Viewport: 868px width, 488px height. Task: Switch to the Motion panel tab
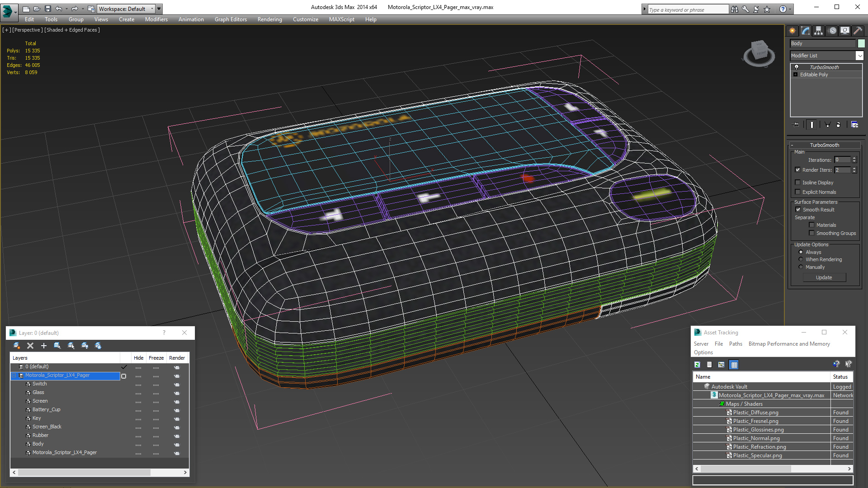(x=832, y=31)
